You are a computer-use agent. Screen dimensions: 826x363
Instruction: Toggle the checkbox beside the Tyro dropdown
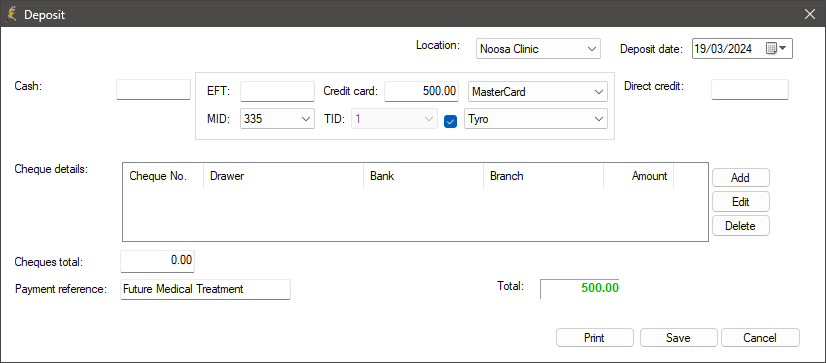[450, 121]
